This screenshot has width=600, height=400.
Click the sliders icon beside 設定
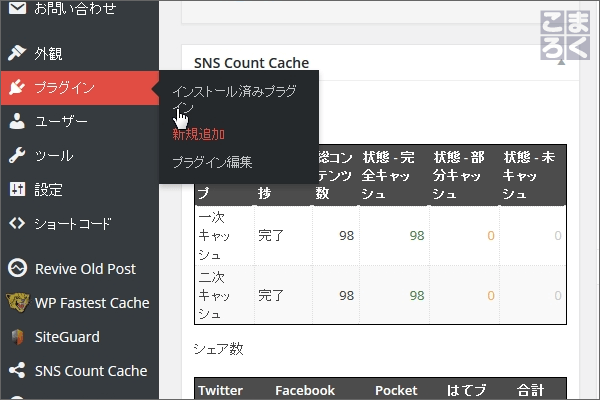click(x=17, y=189)
